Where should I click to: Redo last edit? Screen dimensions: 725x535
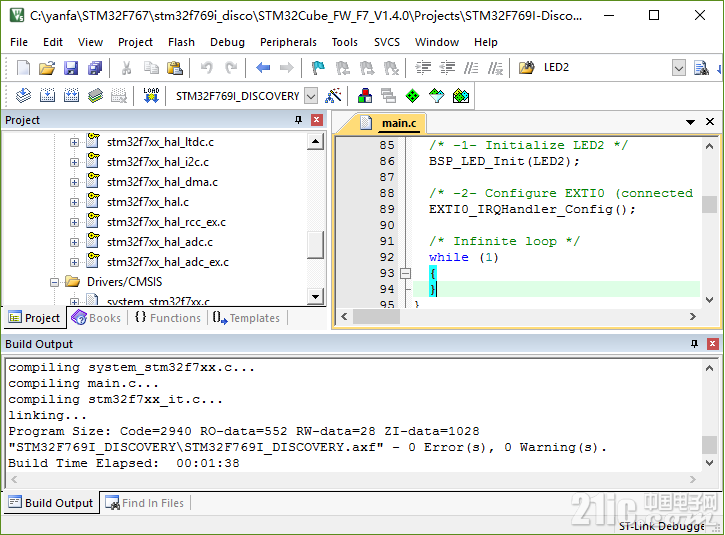[231, 68]
